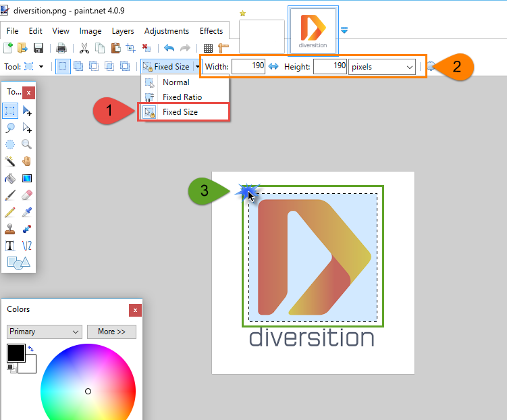Screen dimensions: 507x420
Task: Click the Height input field
Action: coord(330,67)
